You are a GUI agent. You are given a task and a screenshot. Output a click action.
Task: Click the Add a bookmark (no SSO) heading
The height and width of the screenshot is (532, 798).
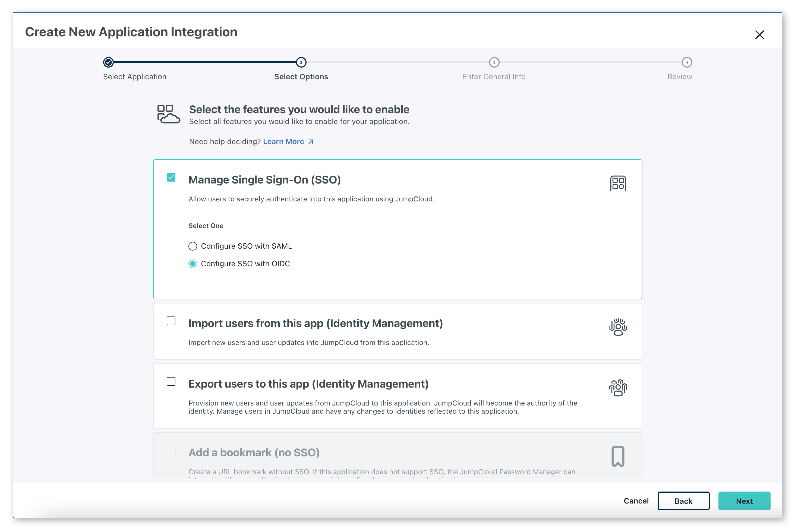pos(254,452)
